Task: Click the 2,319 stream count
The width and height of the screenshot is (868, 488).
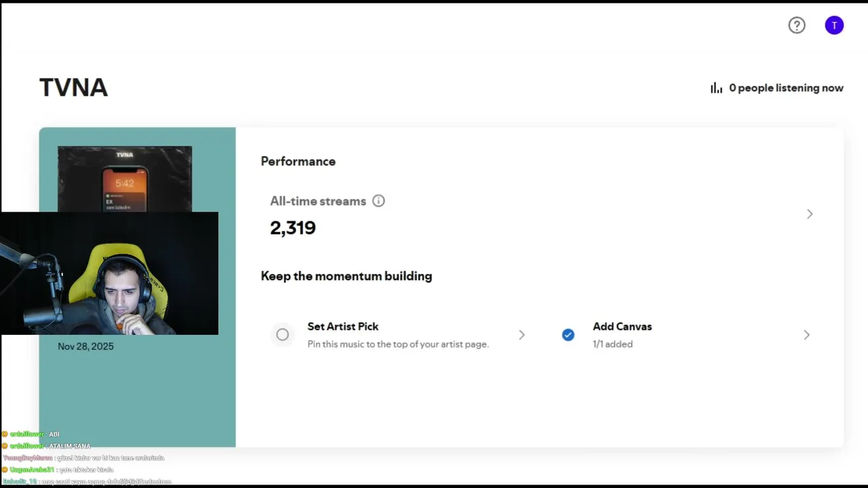Action: tap(293, 228)
